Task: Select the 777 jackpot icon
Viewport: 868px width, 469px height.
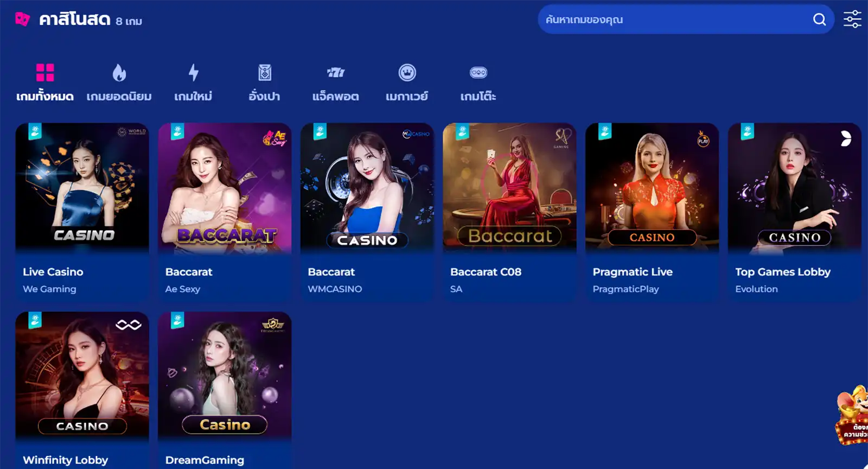Action: (336, 73)
